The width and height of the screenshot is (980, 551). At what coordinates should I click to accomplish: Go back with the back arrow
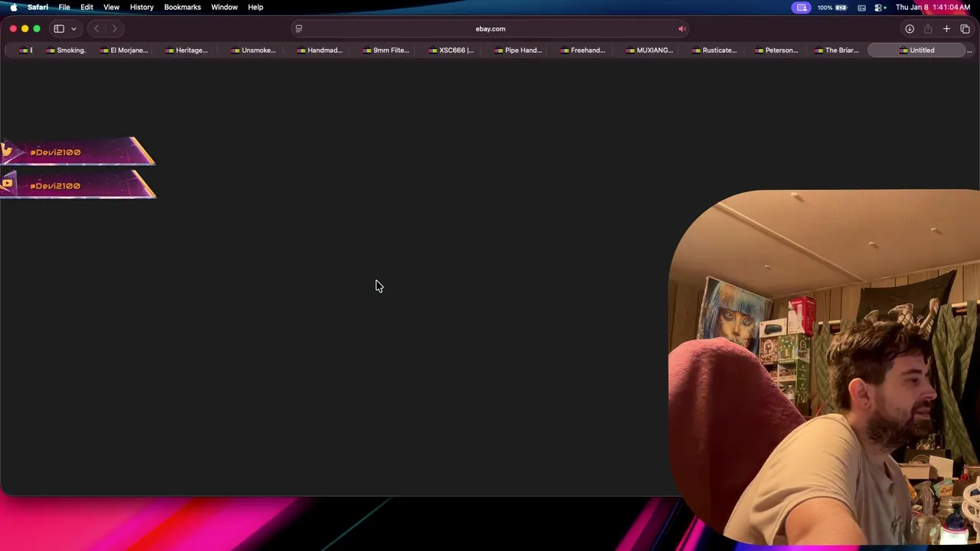(96, 28)
